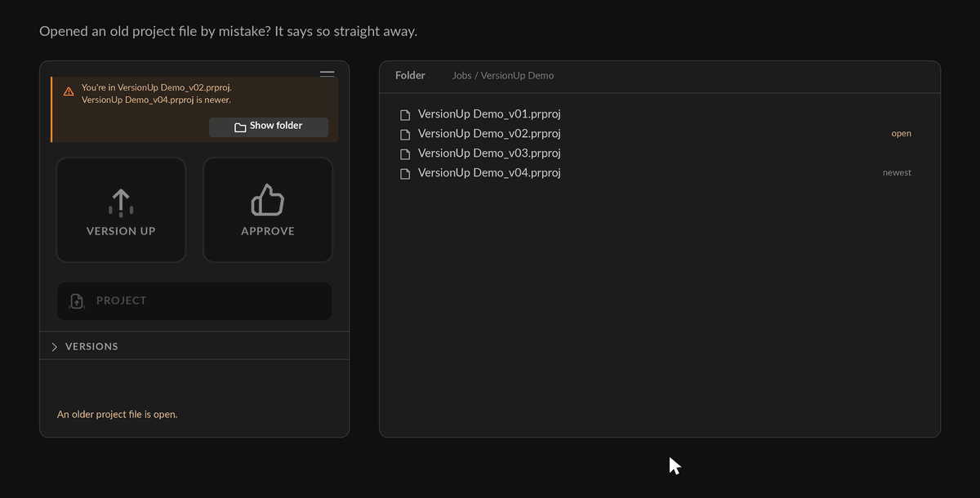This screenshot has height=498, width=980.
Task: Click the Project button
Action: coord(194,301)
